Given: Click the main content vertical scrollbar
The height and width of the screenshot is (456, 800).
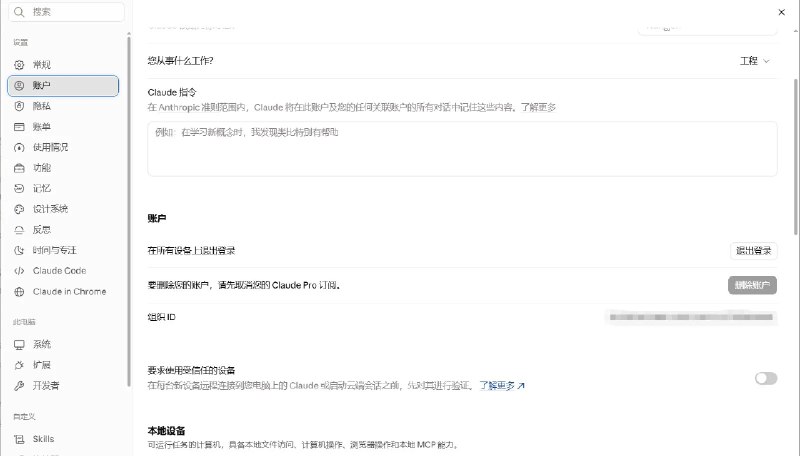Looking at the screenshot, I should pyautogui.click(x=796, y=156).
